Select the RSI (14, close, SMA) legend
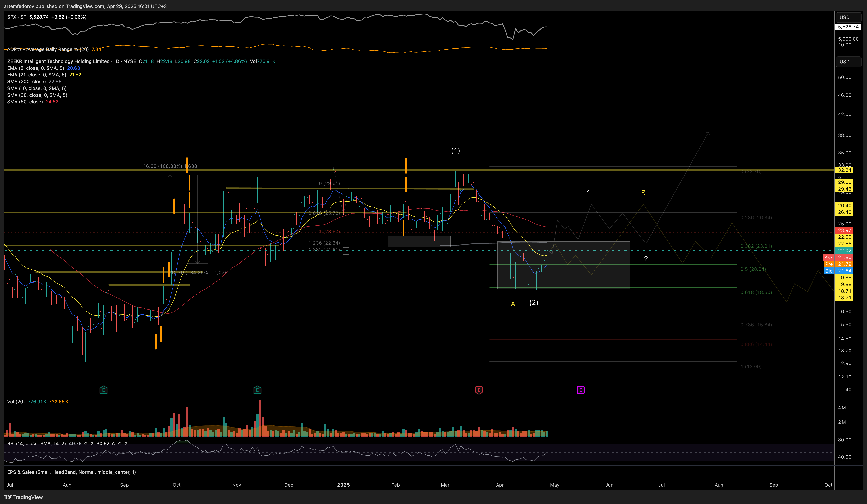 tap(36, 443)
